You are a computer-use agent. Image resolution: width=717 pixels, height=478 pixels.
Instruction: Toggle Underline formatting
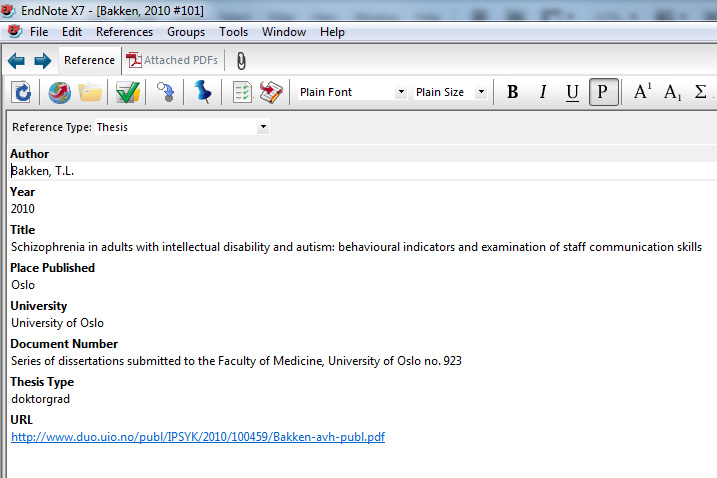[572, 92]
